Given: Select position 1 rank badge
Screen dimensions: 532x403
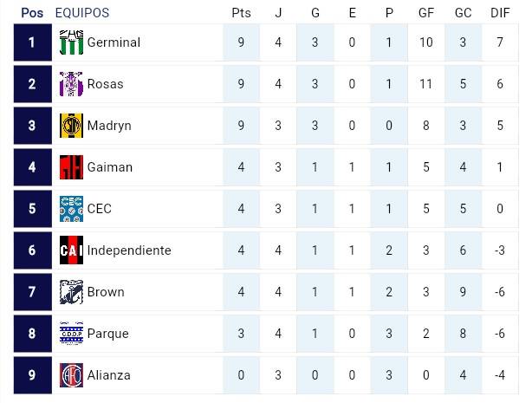Looking at the screenshot, I should (x=32, y=42).
